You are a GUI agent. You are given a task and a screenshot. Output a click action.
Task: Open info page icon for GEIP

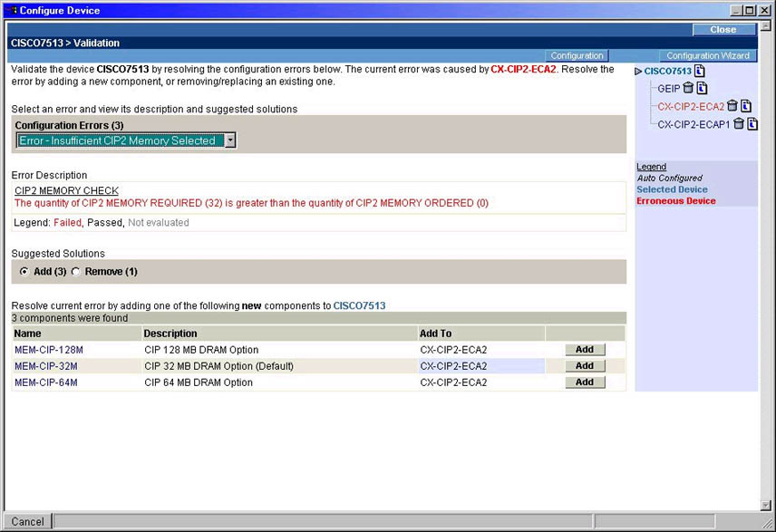[701, 88]
